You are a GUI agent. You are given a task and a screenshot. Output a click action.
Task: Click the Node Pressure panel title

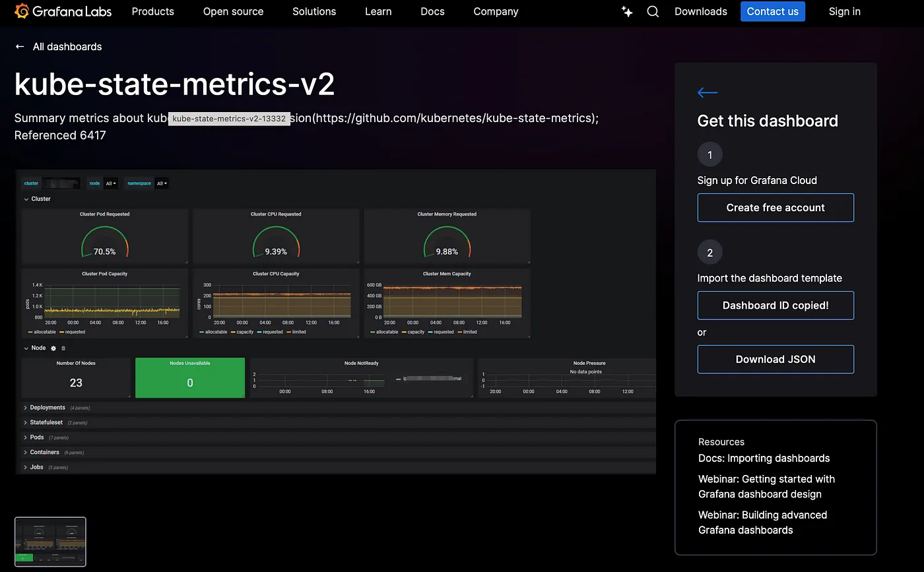(589, 363)
